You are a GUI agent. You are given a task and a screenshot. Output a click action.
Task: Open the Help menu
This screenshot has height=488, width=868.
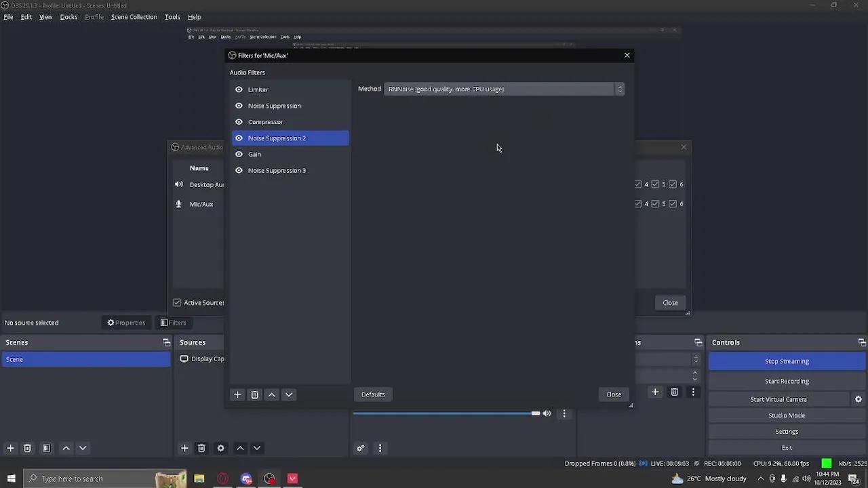(195, 17)
